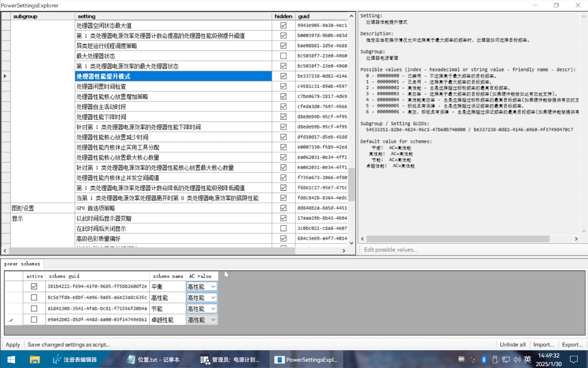Click Edit possible values... link
Viewport: 588px width, 368px height.
point(390,250)
